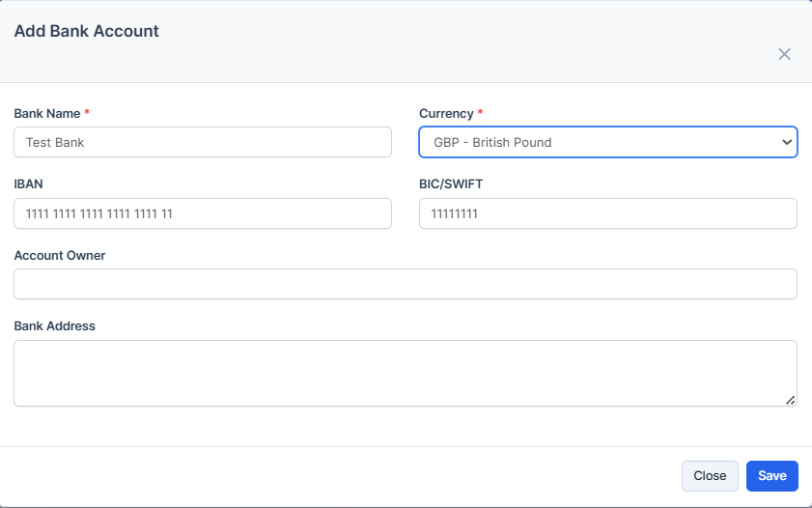
Task: Click the Add Bank Account dialog title
Action: click(87, 31)
